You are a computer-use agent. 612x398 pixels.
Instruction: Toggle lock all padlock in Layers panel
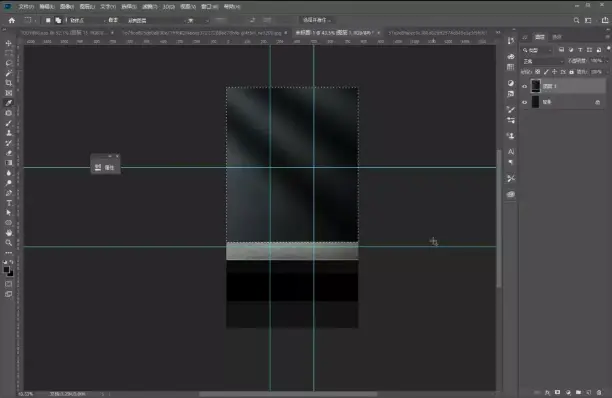(571, 72)
